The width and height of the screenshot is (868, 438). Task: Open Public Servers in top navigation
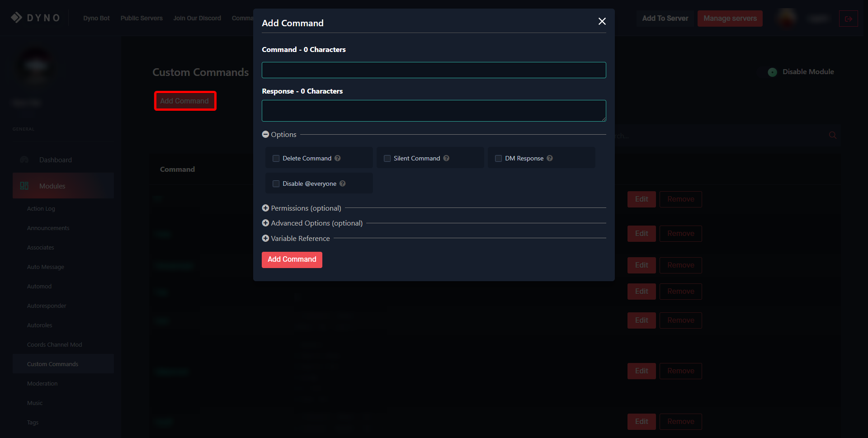[142, 18]
